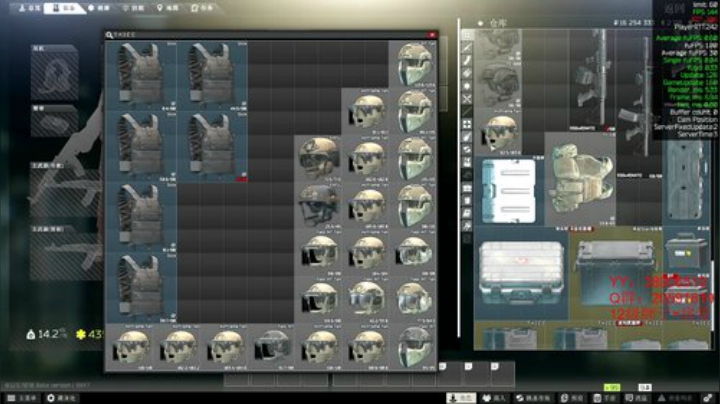Open the map tab with location pin

pyautogui.click(x=168, y=8)
